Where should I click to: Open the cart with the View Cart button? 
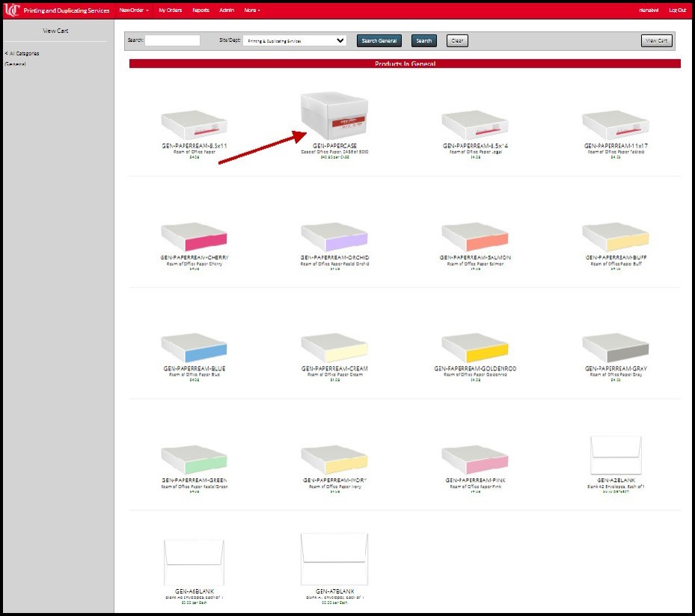click(x=656, y=40)
